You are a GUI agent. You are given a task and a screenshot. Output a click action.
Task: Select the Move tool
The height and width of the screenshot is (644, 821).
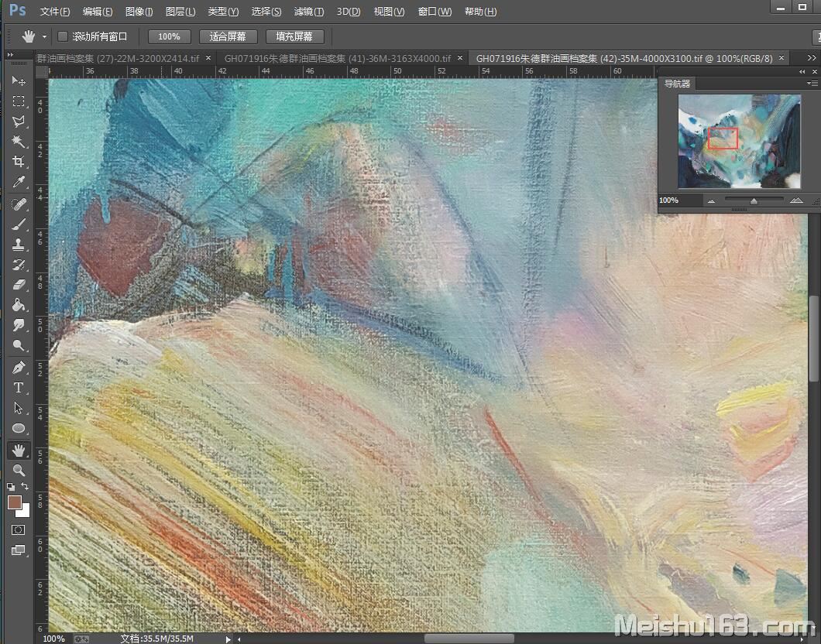[19, 80]
